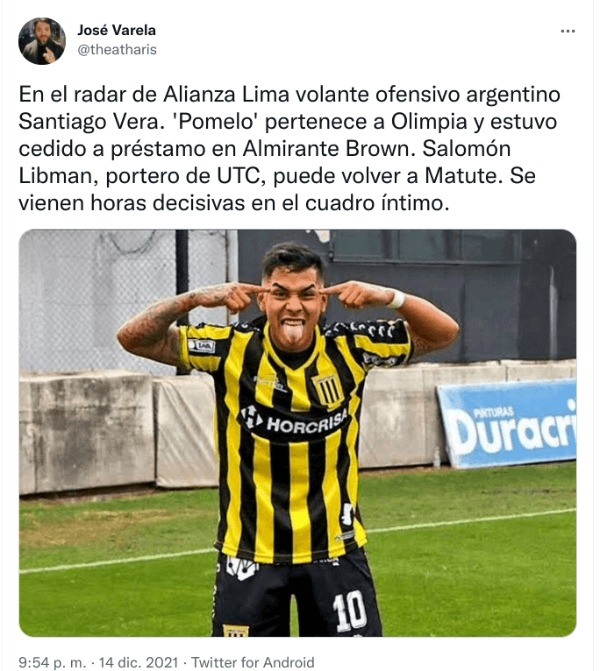Image resolution: width=600 pixels, height=671 pixels.
Task: Open the @theatharis handle link
Action: [x=117, y=50]
